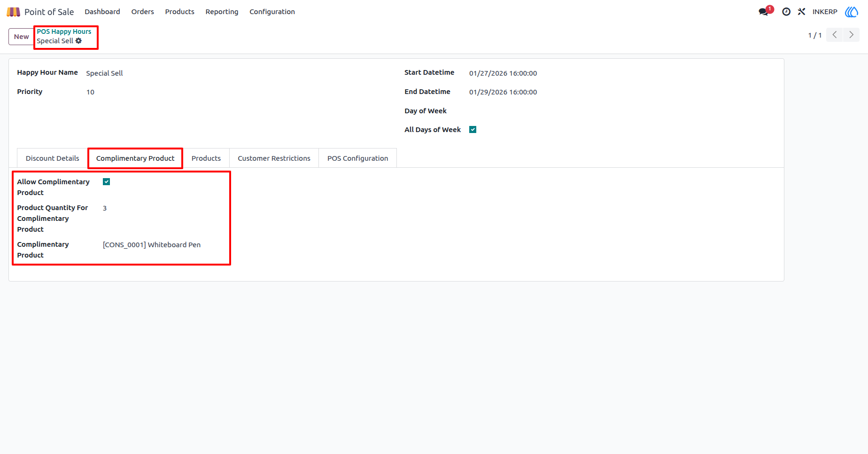Open the Configuration menu
Image resolution: width=868 pixels, height=454 pixels.
click(x=272, y=12)
